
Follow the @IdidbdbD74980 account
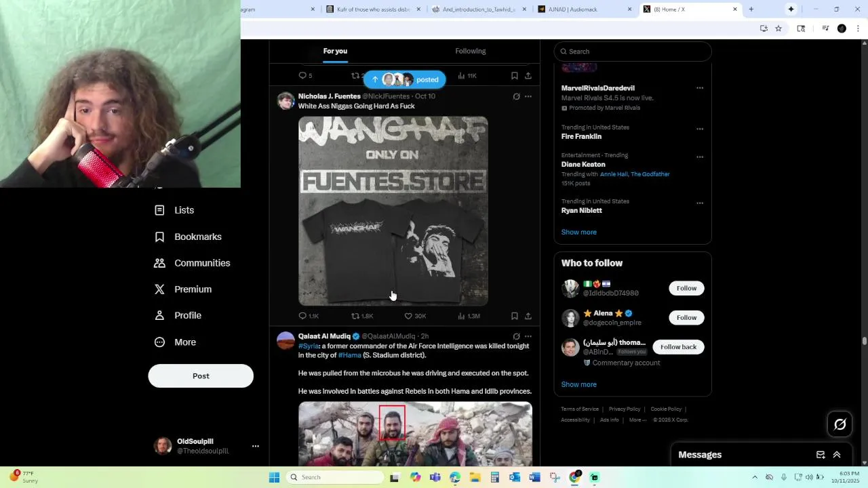pos(686,288)
